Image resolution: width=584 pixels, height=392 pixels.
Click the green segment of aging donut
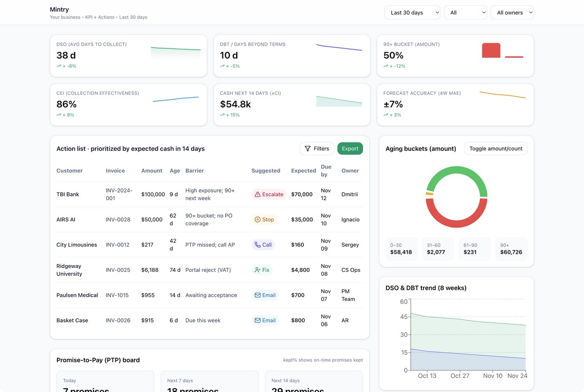(456, 170)
